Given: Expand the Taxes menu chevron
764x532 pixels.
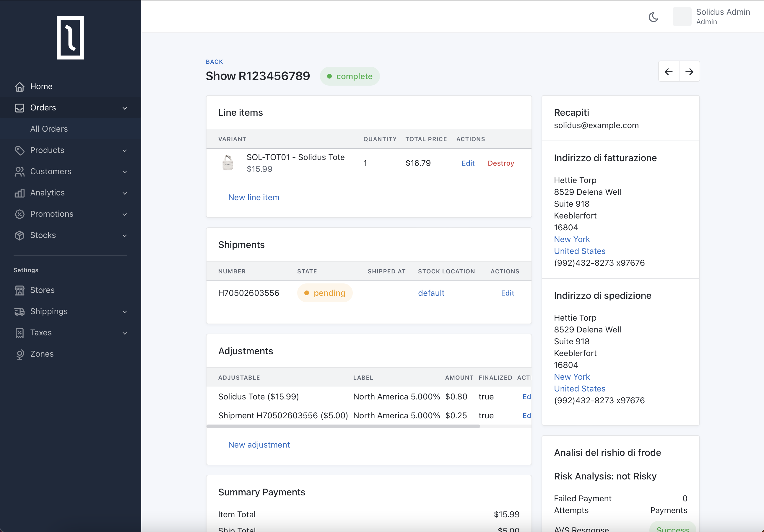Looking at the screenshot, I should tap(125, 333).
